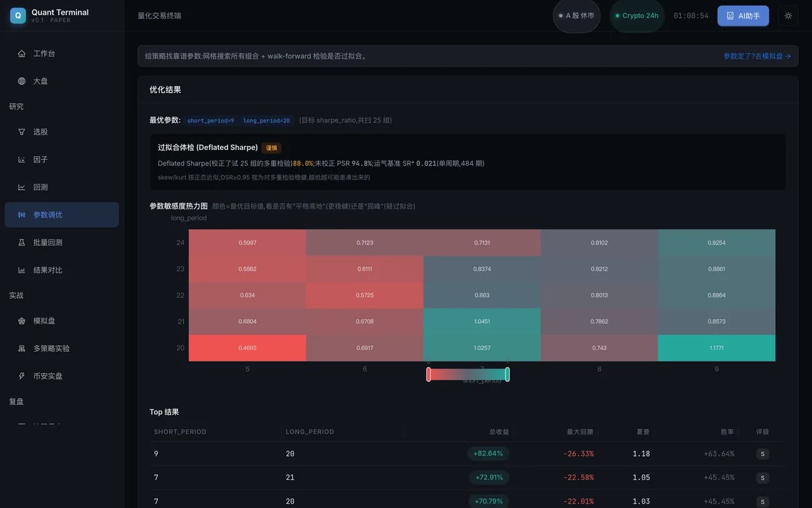Open 结果对比 menu item
Viewport: 812px width, 508px height.
[x=61, y=270]
